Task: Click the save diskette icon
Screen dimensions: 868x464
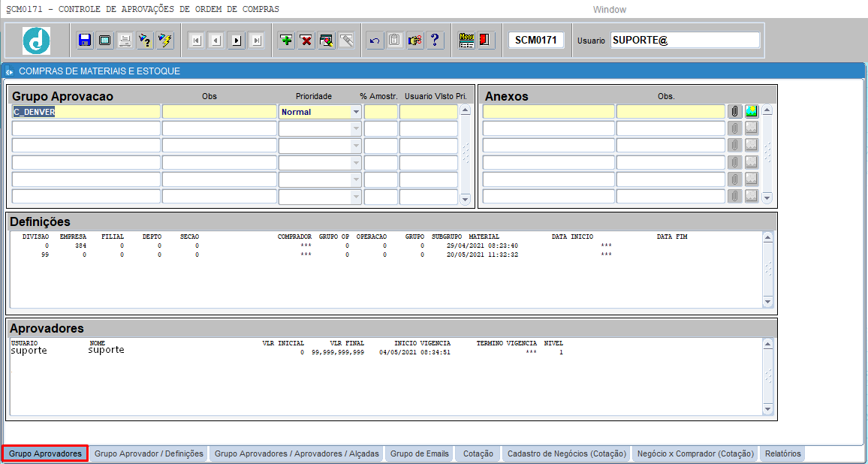Action: point(86,41)
